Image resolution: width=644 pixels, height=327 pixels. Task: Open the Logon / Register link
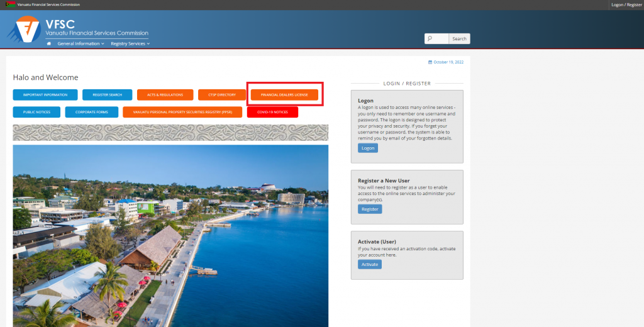pos(626,4)
